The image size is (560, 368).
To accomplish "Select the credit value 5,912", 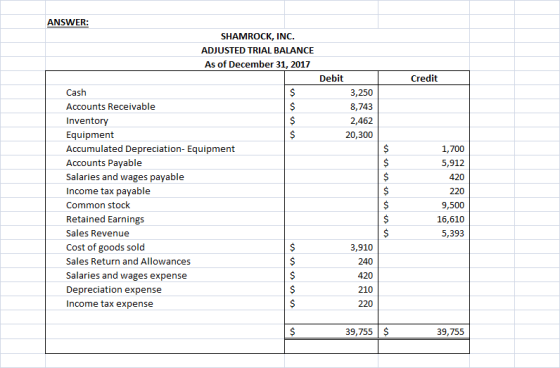I will coord(453,163).
